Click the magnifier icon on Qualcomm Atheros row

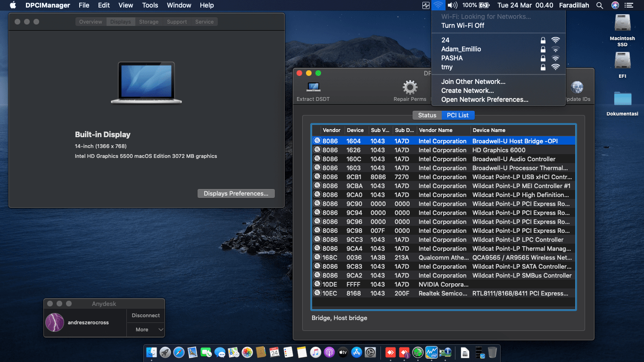point(317,257)
